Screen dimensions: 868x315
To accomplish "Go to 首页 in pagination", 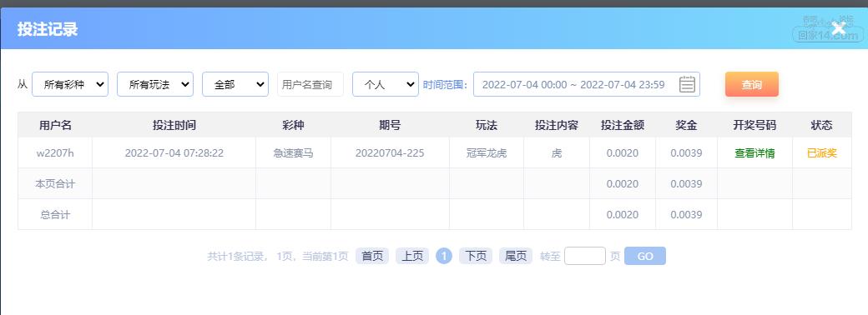I will [x=372, y=256].
